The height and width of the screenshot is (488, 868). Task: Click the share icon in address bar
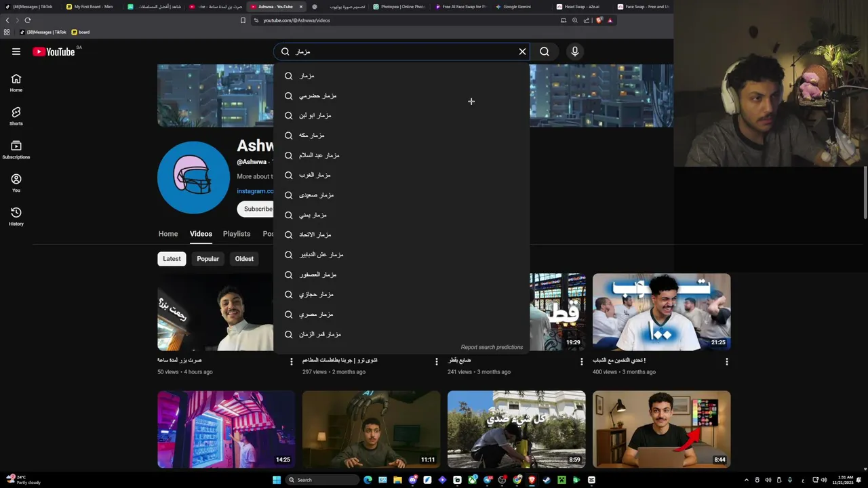click(x=587, y=20)
